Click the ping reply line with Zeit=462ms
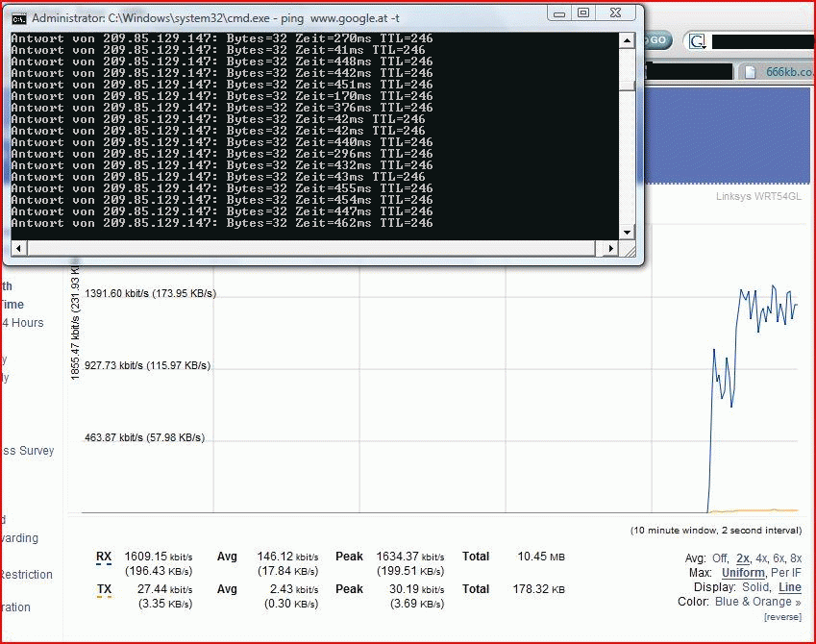This screenshot has height=644, width=816. 222,223
